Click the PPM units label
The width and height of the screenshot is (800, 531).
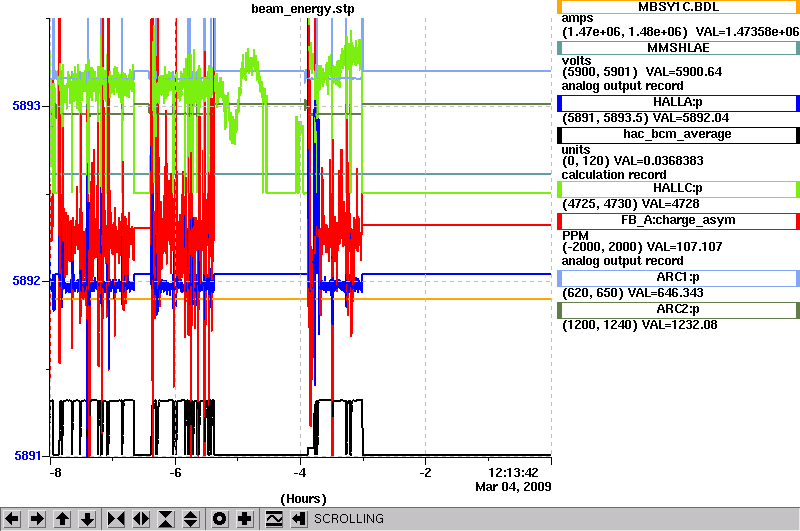(575, 236)
